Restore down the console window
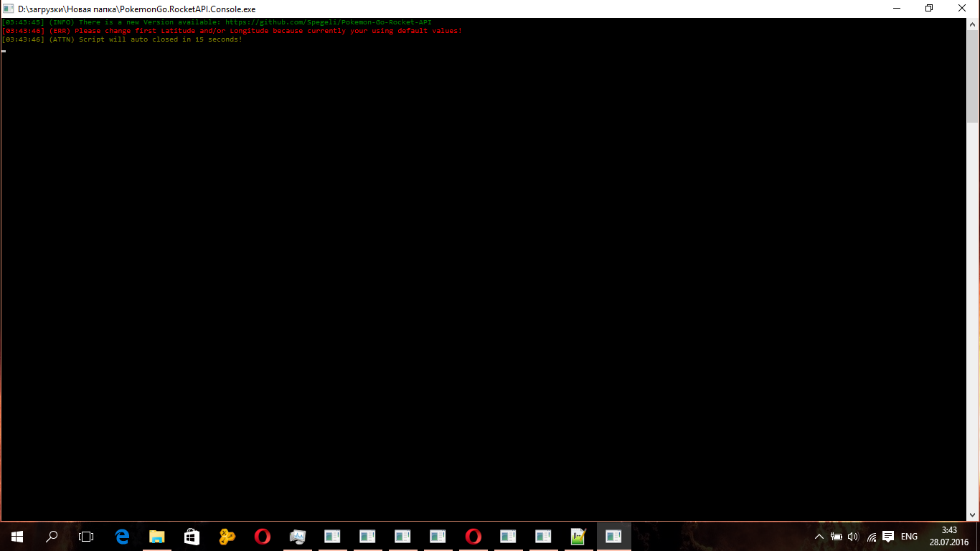 click(929, 9)
